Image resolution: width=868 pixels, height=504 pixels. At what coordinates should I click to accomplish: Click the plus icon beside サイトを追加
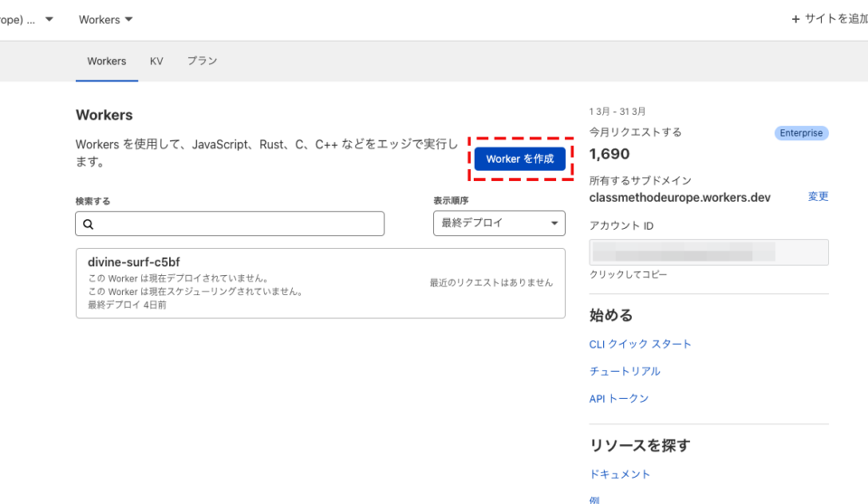(796, 19)
